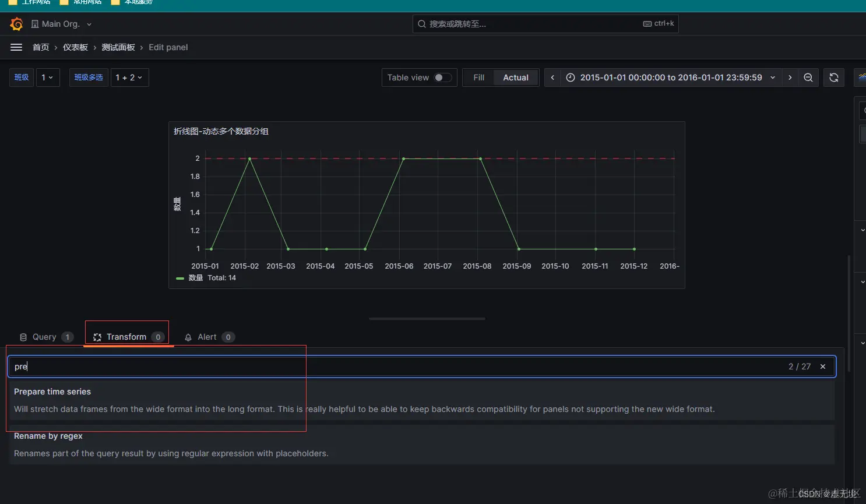Click the search magnifier icon in top bar
Viewport: 866px width, 504px height.
tap(422, 24)
